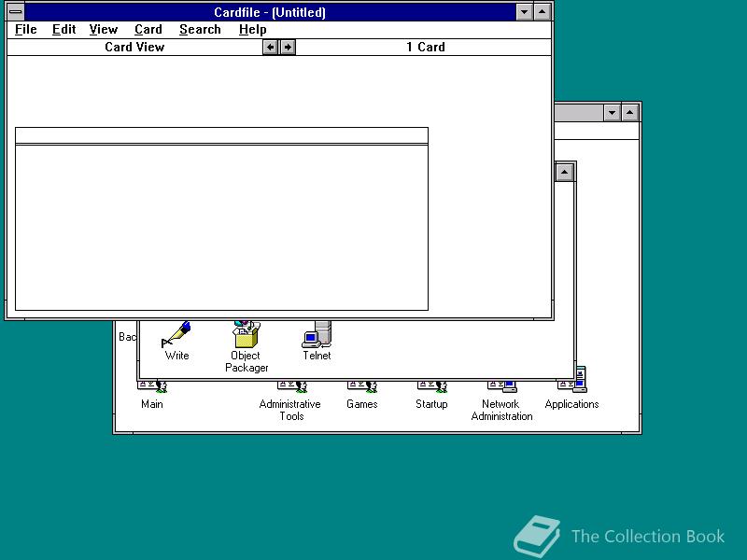Open the Edit menu in Cardfile
This screenshot has height=560, width=747.
(63, 30)
